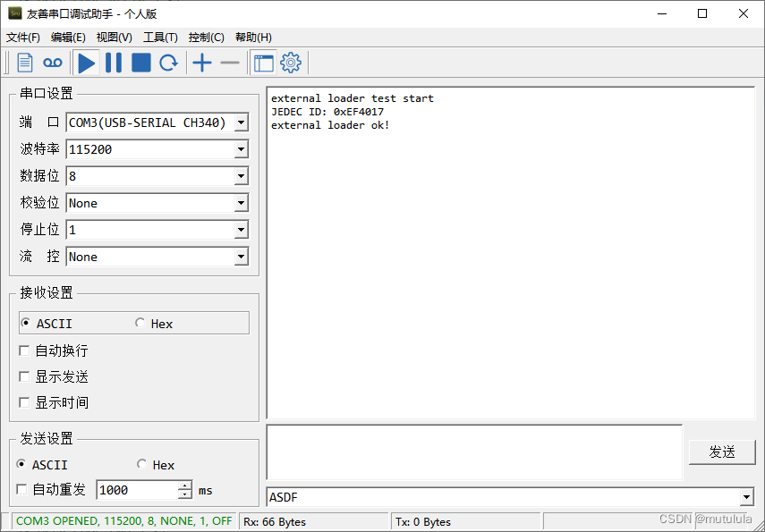
Task: Open the ASDF send history dropdown
Action: point(747,497)
